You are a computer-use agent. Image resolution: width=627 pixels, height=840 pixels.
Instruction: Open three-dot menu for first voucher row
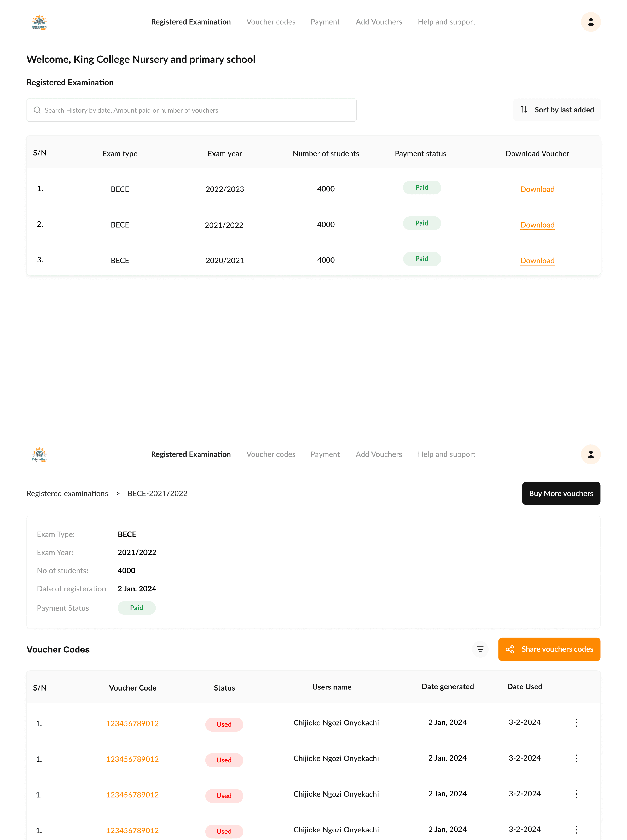(x=576, y=722)
